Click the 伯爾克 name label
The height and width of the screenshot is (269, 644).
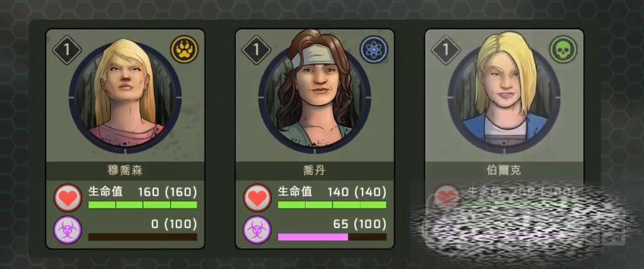coord(504,170)
